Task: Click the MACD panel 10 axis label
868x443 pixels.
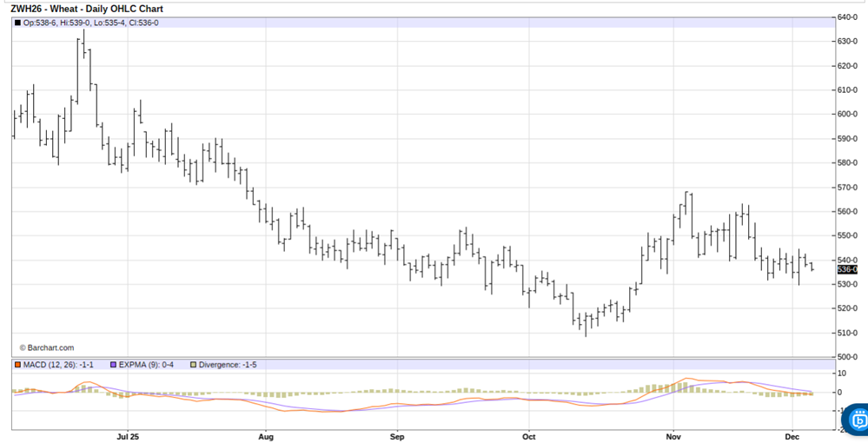Action: (x=841, y=374)
